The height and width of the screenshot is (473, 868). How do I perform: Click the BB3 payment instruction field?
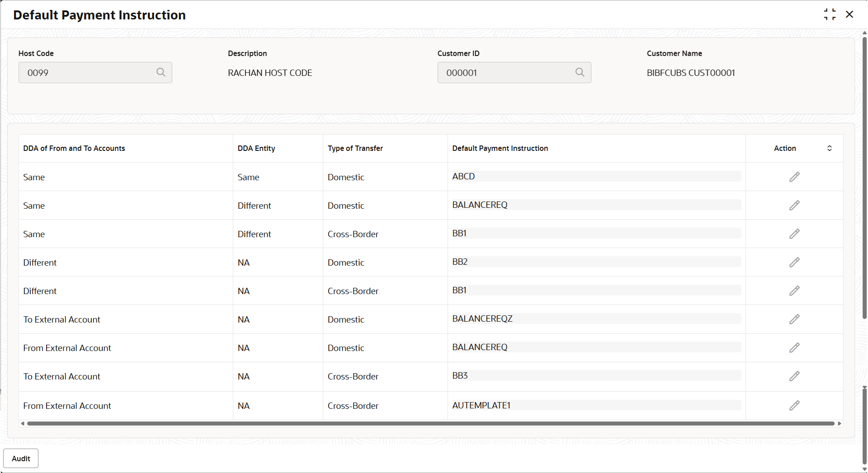[x=596, y=375]
